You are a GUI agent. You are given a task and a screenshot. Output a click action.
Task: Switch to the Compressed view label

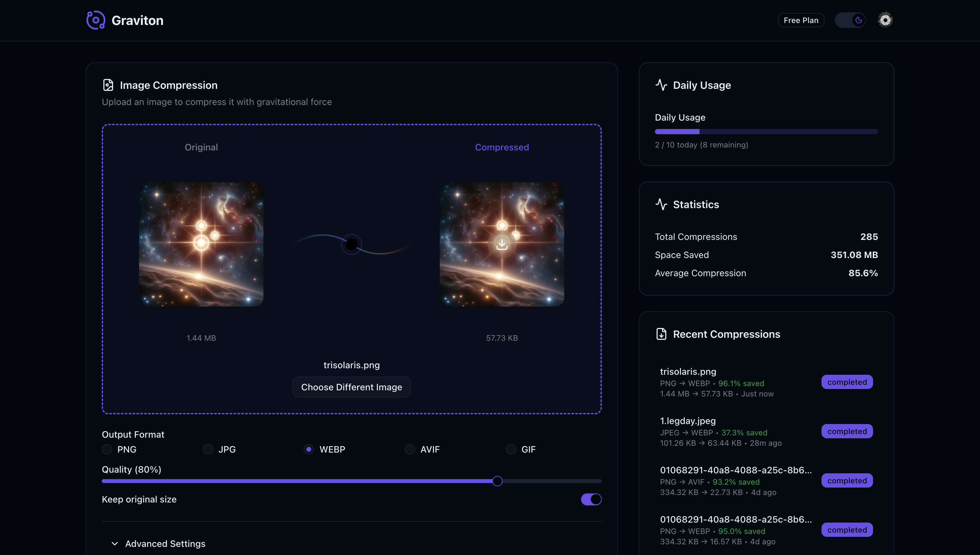[502, 147]
